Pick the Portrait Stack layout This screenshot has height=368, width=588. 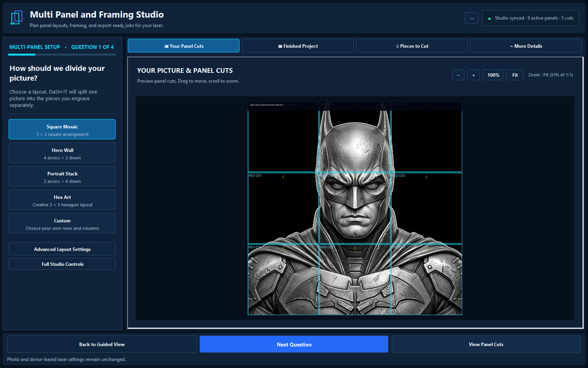point(62,176)
